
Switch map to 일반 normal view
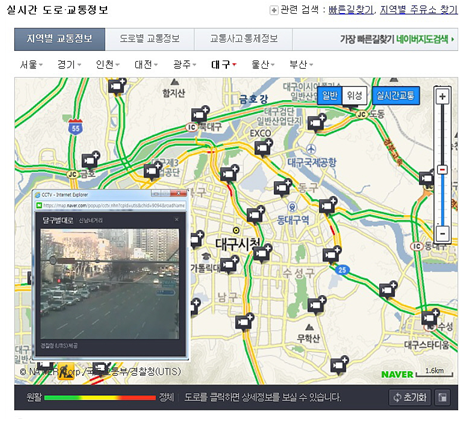329,96
